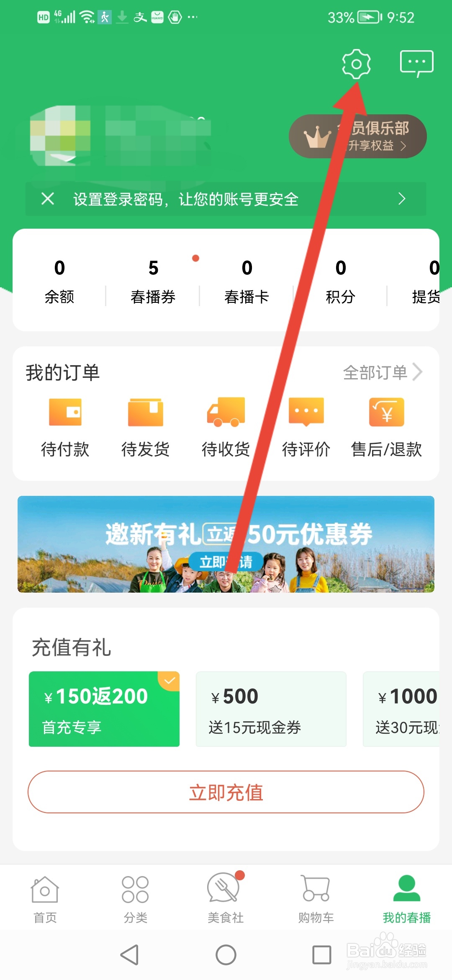The height and width of the screenshot is (980, 452).
Task: Tap the 待评价 comment icon
Action: coord(306,412)
